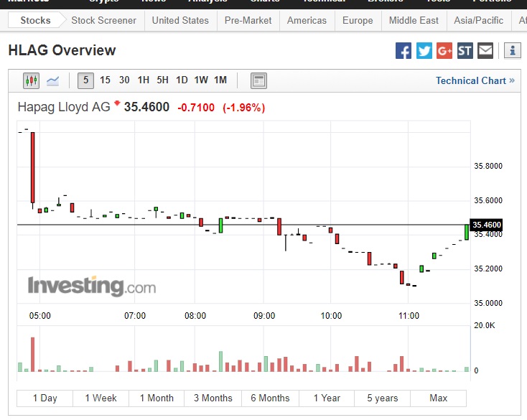527x420 pixels.
Task: Open Europe tab
Action: click(x=358, y=21)
